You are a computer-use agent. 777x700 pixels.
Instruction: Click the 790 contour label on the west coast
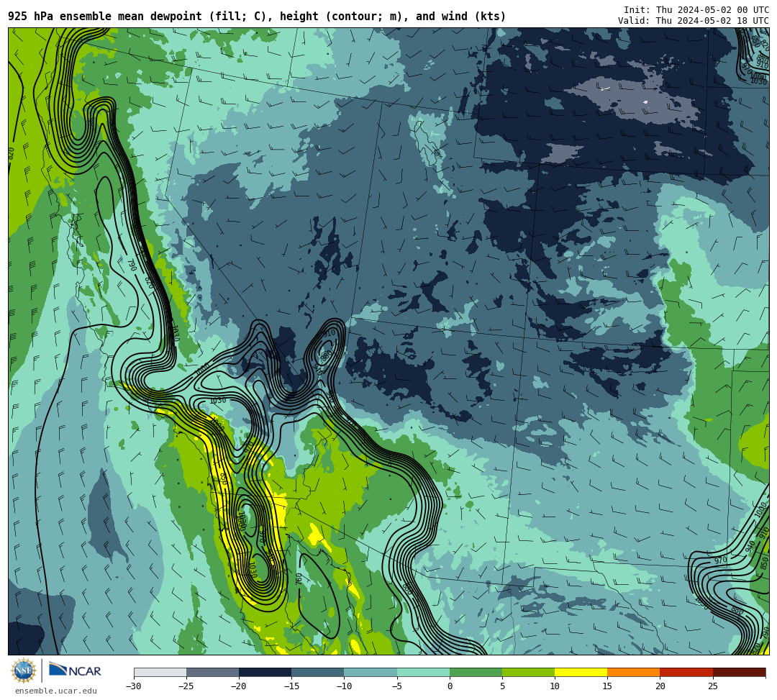[x=132, y=265]
